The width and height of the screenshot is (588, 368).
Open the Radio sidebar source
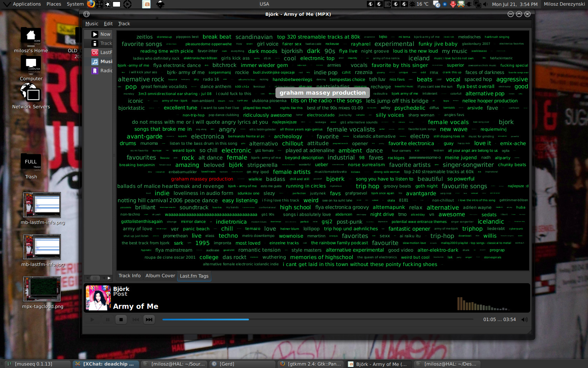click(98, 70)
